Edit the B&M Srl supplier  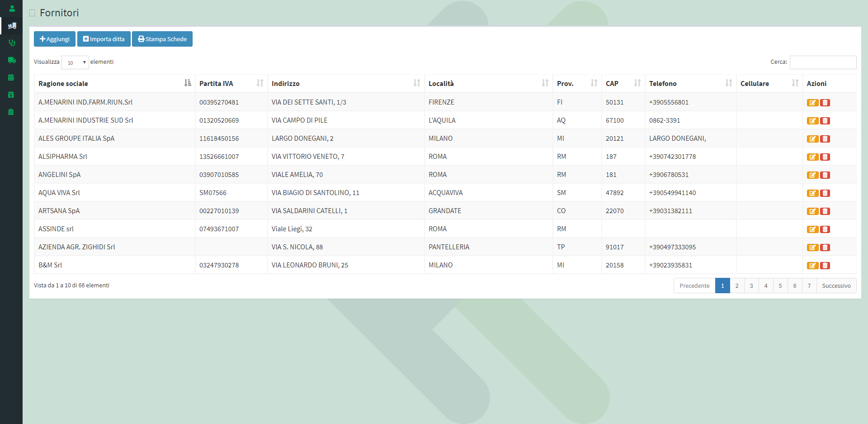click(812, 266)
